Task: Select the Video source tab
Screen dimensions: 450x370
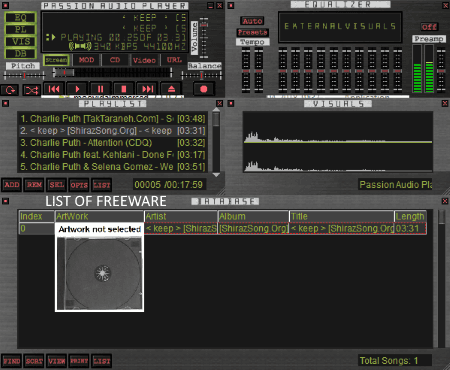Action: (144, 60)
